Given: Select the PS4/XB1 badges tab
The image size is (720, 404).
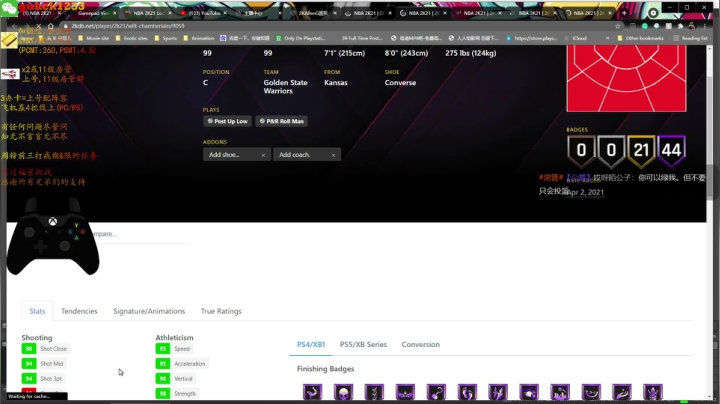Looking at the screenshot, I should point(311,344).
